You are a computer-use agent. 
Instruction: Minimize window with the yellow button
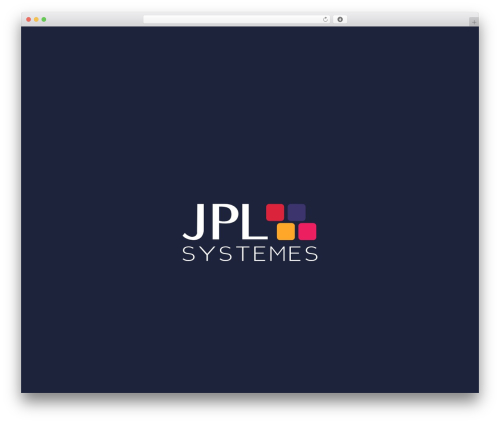pos(36,20)
